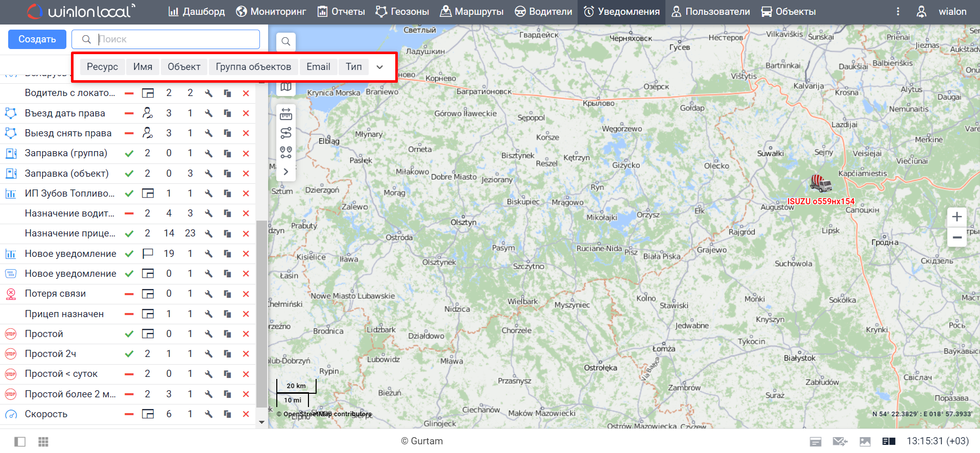Image resolution: width=980 pixels, height=453 pixels.
Task: Open the wialon user account menu
Action: [942, 11]
